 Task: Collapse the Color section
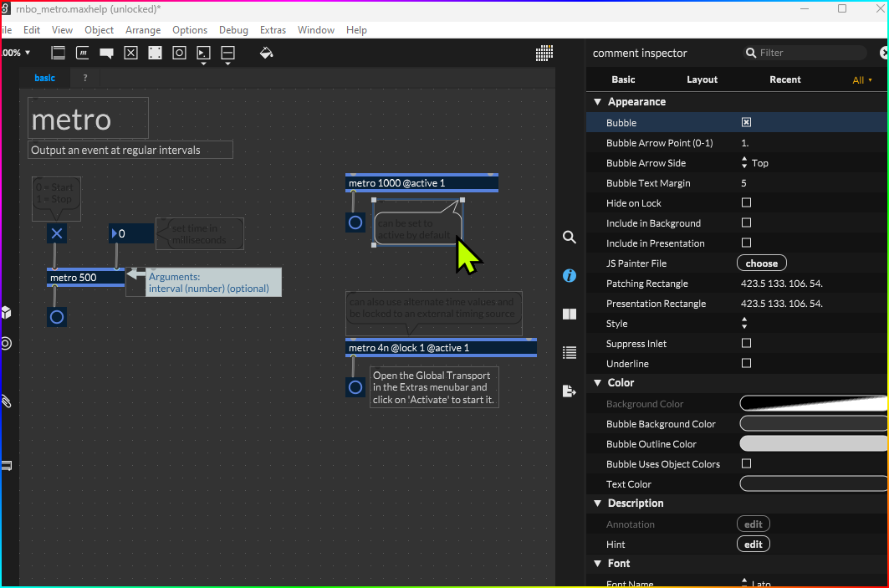[x=598, y=383]
